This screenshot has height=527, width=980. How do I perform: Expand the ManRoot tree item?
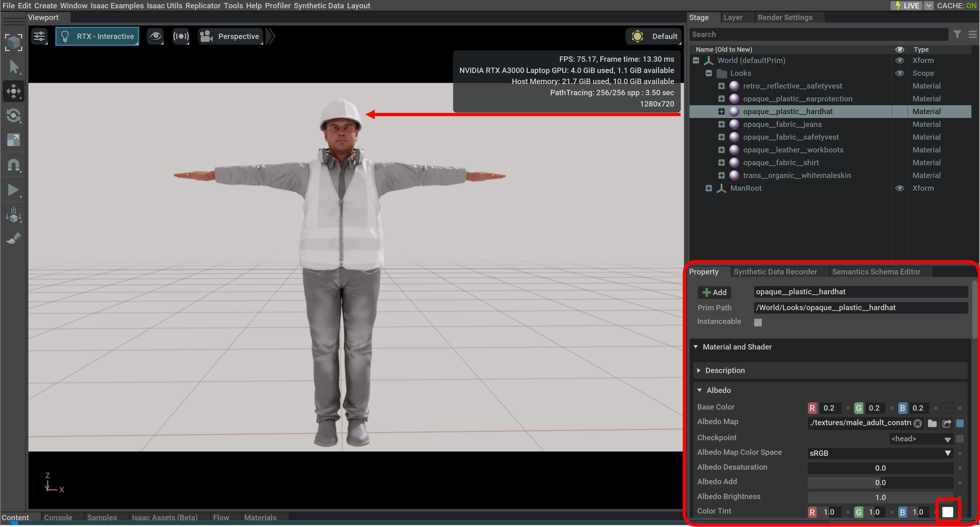coord(708,188)
